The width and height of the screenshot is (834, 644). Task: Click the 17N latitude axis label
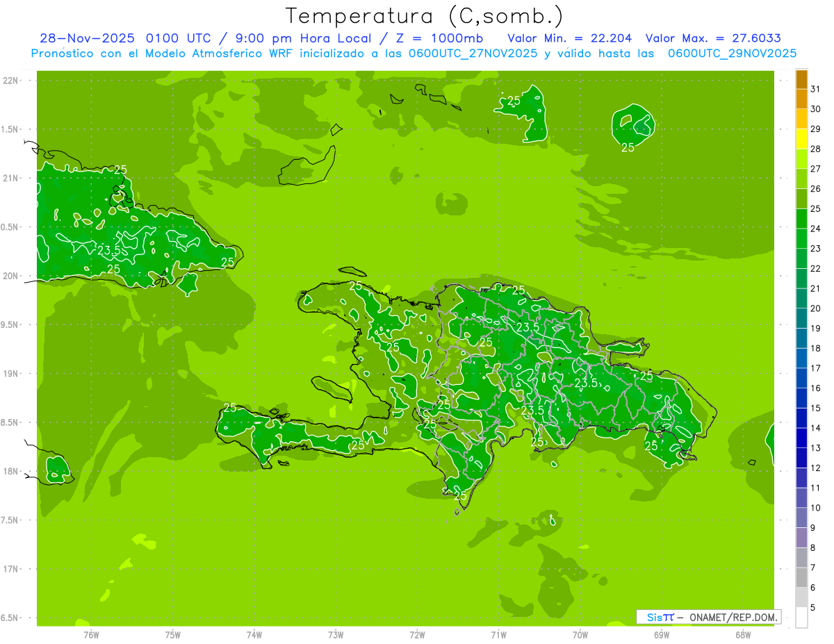12,570
